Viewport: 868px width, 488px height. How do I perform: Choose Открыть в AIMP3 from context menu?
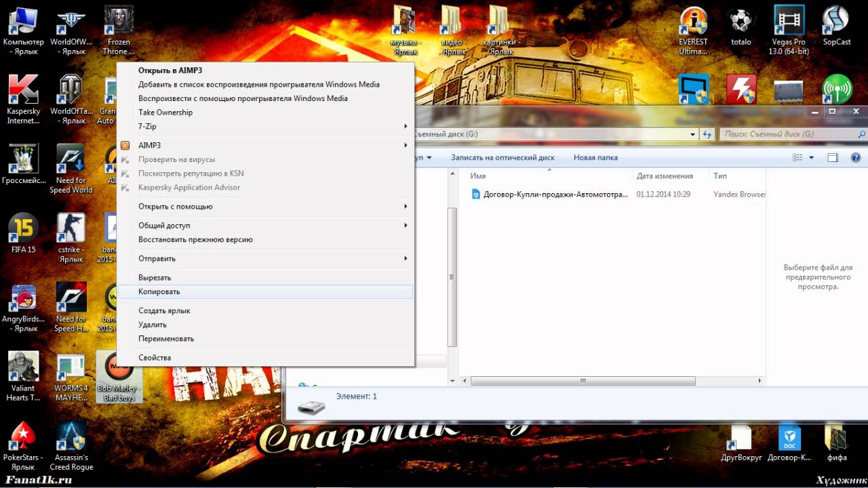(265, 70)
